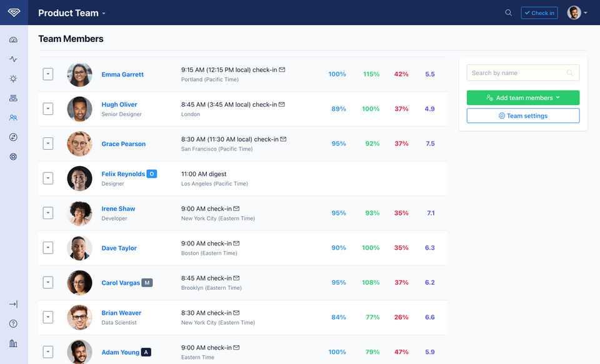Click the envelope icon in Hugh Oliver's row
The height and width of the screenshot is (364, 600).
point(282,104)
